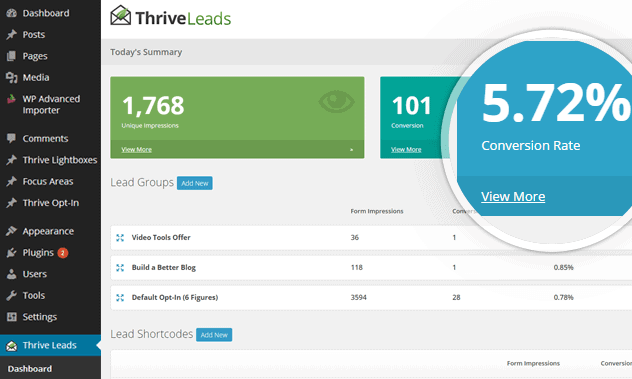Click the WP Advanced Importer icon

coord(12,99)
